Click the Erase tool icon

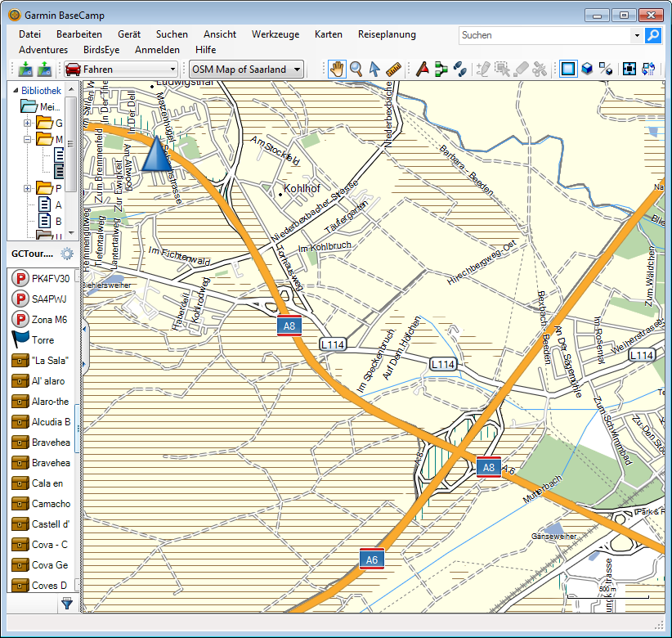(x=521, y=69)
